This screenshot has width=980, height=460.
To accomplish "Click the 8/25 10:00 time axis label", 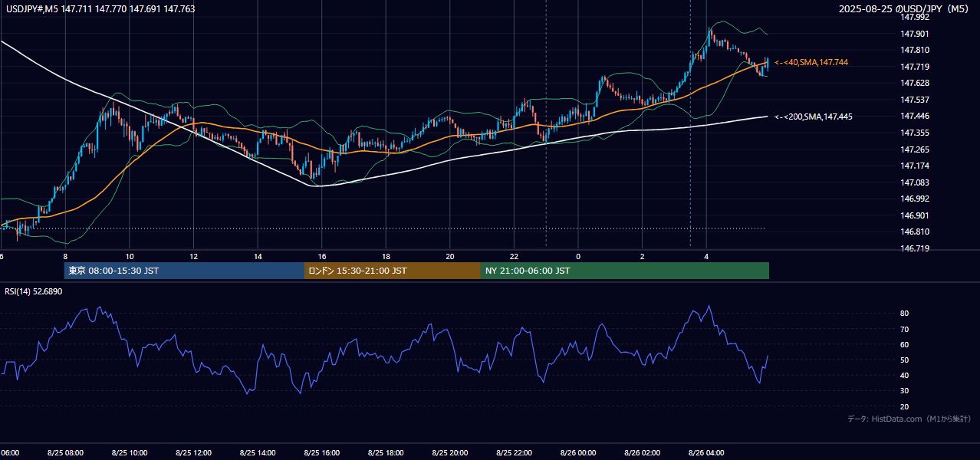I will (x=130, y=453).
